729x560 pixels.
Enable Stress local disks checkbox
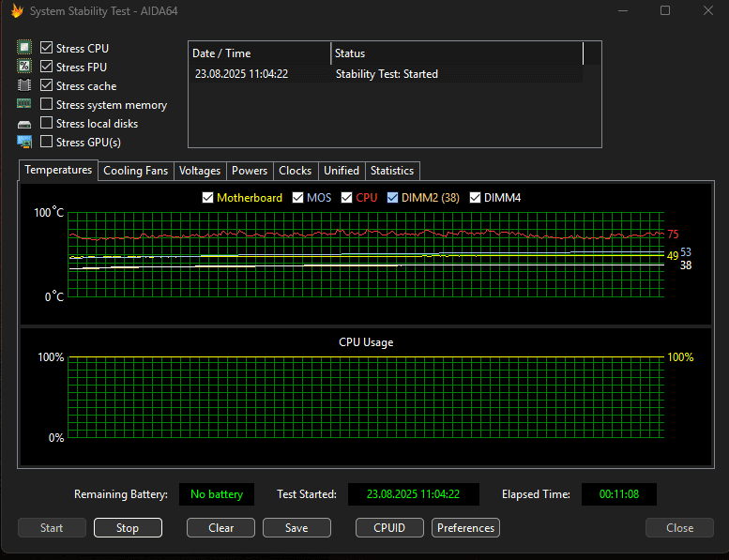tap(47, 123)
